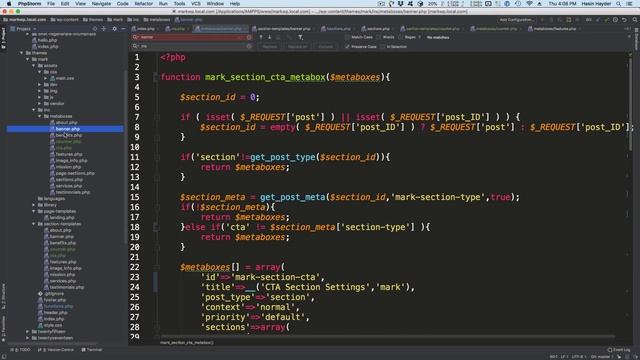Toggle the vertical Project side tab
This screenshot has width=640, height=360.
coord(3,38)
